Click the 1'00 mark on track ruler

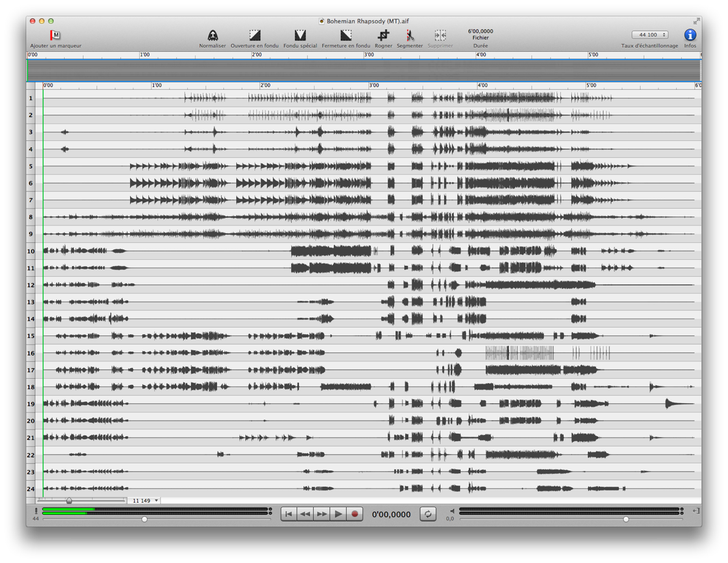(156, 85)
